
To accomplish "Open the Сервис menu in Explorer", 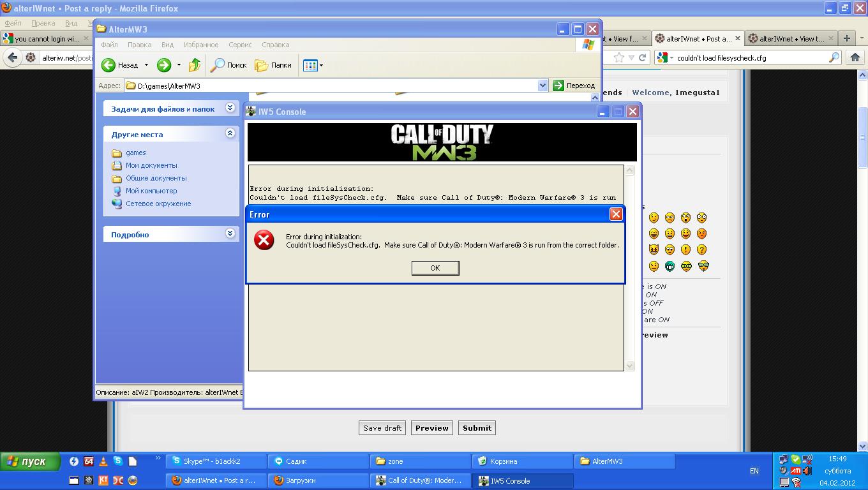I will point(240,45).
